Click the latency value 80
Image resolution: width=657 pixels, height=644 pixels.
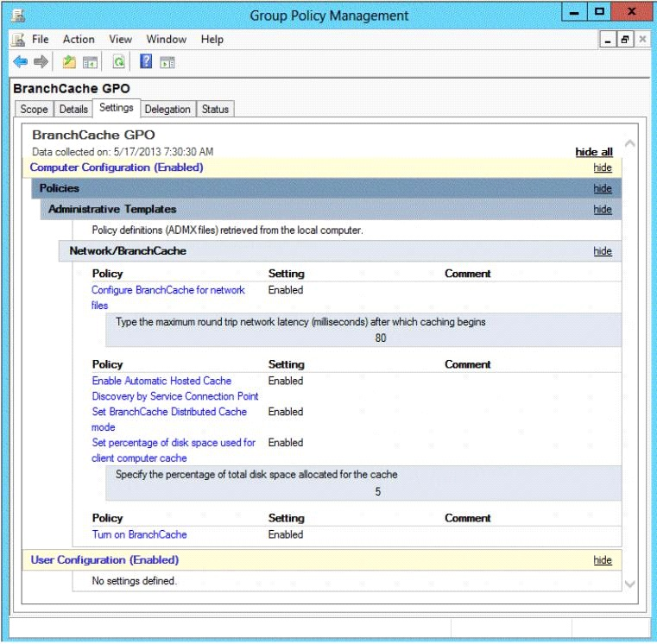[x=381, y=338]
